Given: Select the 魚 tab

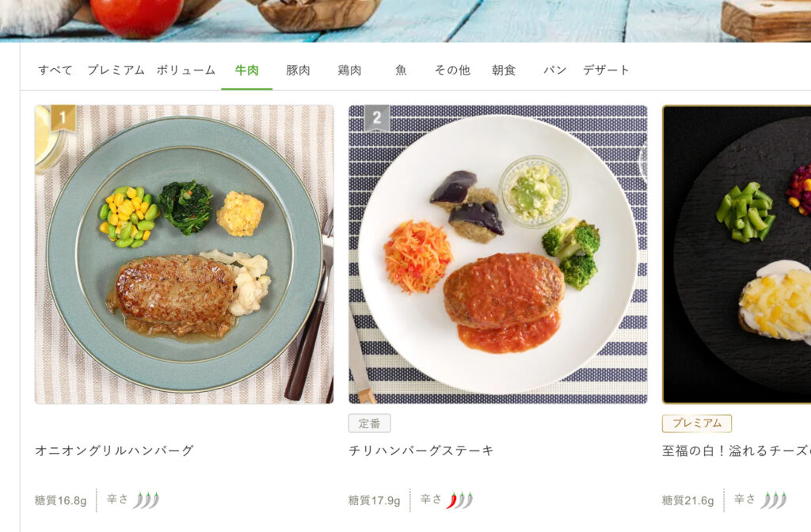Looking at the screenshot, I should [401, 70].
